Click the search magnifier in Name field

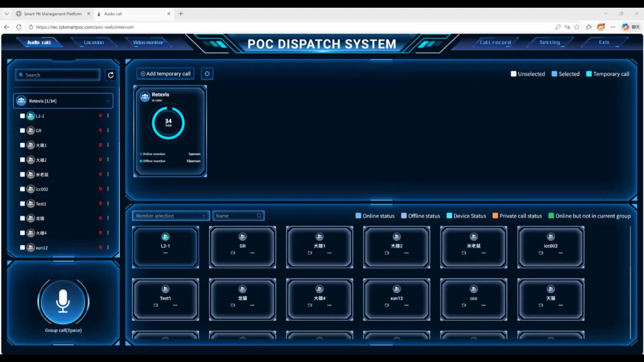tap(259, 216)
